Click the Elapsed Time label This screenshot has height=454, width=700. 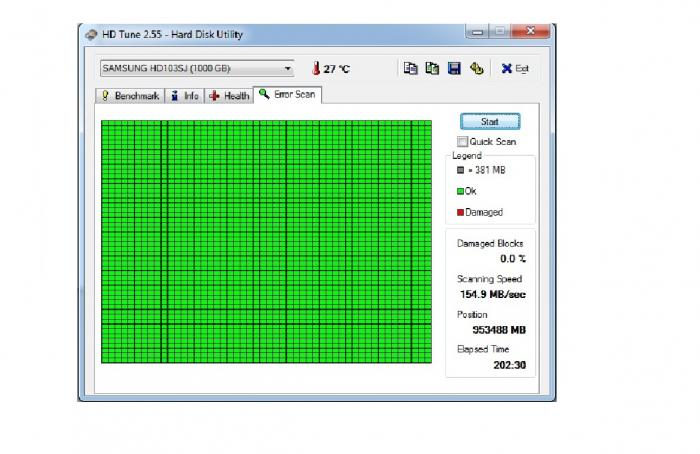coord(483,349)
